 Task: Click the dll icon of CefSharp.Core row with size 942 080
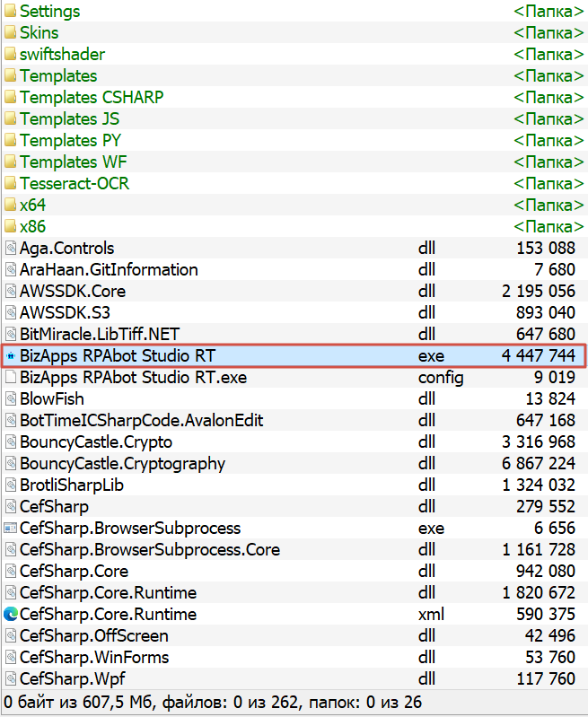pos(11,571)
